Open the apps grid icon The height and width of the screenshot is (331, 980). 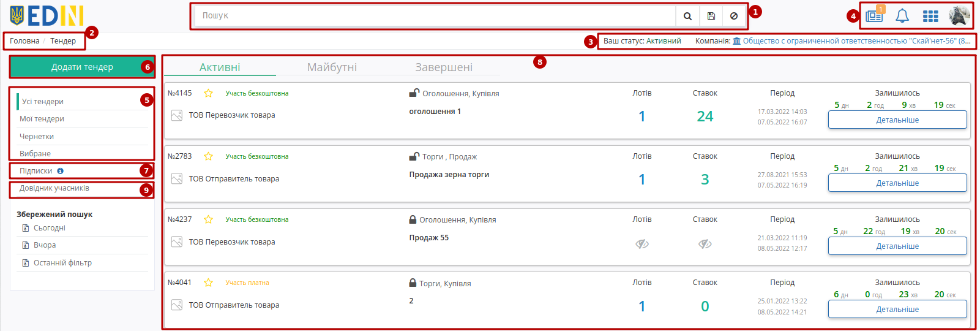click(x=930, y=17)
